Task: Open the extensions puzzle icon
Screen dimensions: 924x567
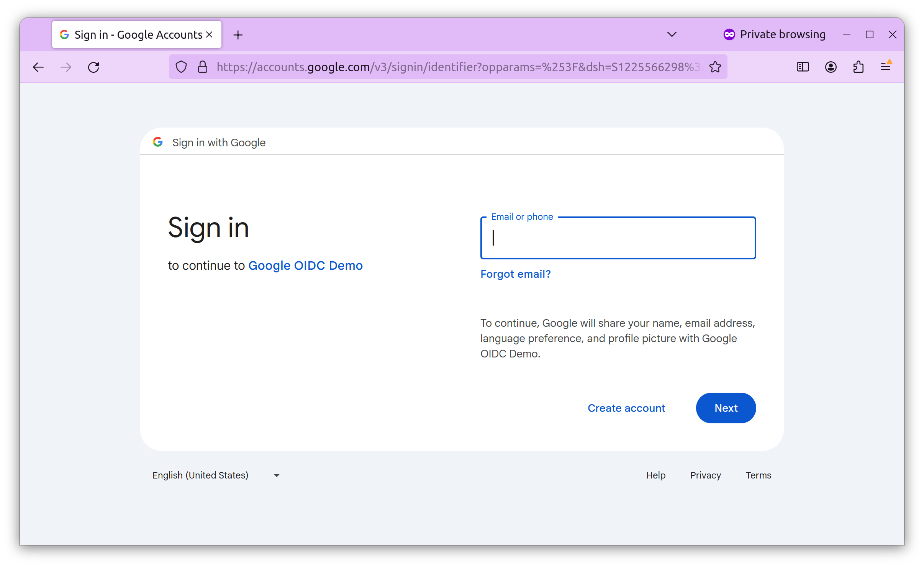Action: [858, 67]
